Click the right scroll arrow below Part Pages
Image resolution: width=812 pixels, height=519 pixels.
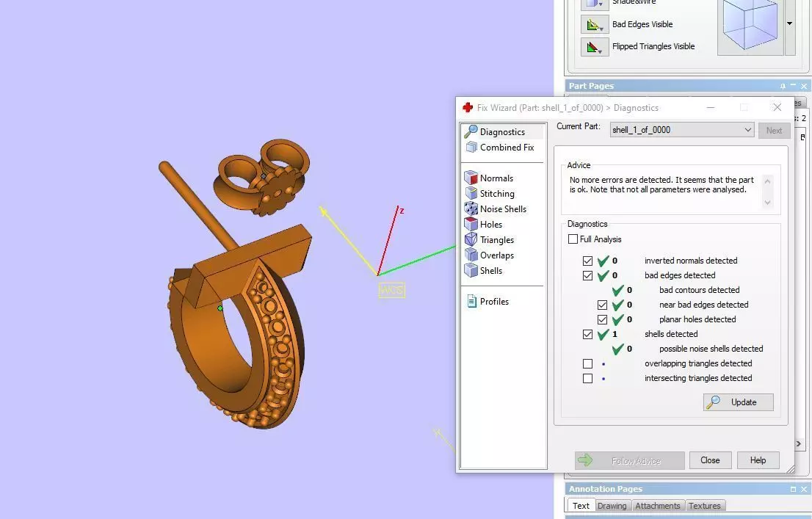[799, 444]
